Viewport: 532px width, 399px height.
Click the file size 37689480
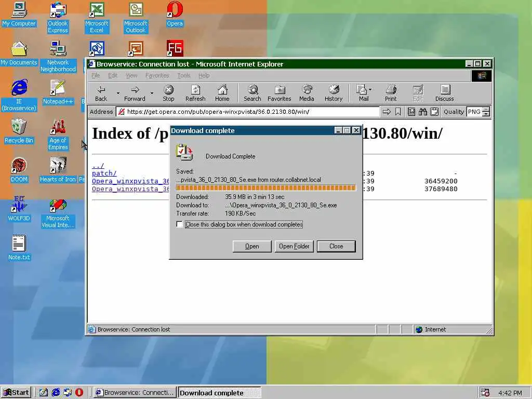tap(441, 189)
